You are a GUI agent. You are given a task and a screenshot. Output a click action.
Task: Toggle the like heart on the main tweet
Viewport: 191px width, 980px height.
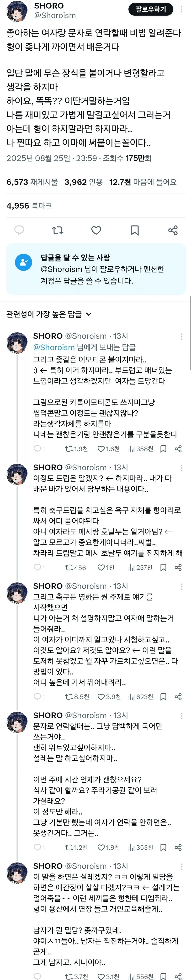click(96, 230)
